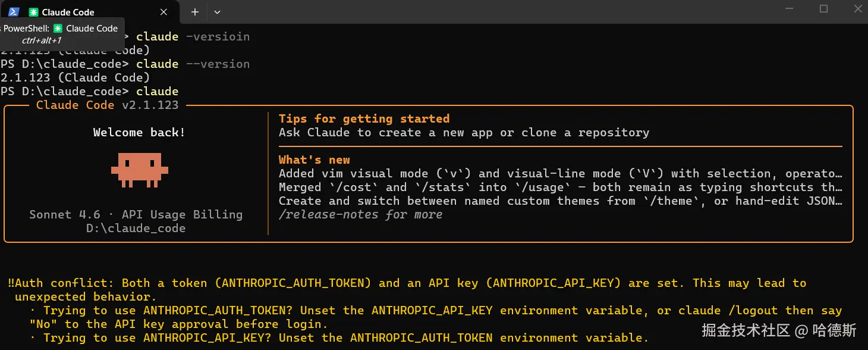Click the "What's new" heading
This screenshot has width=868, height=350.
[x=314, y=160]
